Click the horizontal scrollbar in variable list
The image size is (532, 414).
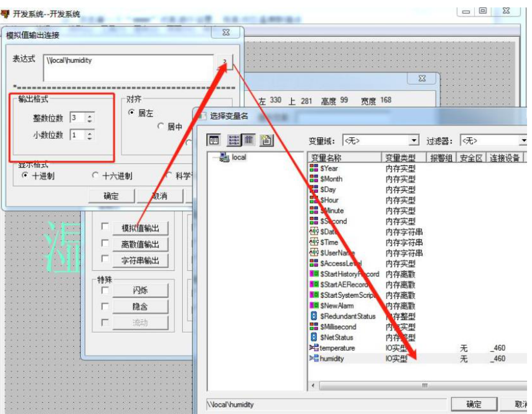(x=424, y=385)
